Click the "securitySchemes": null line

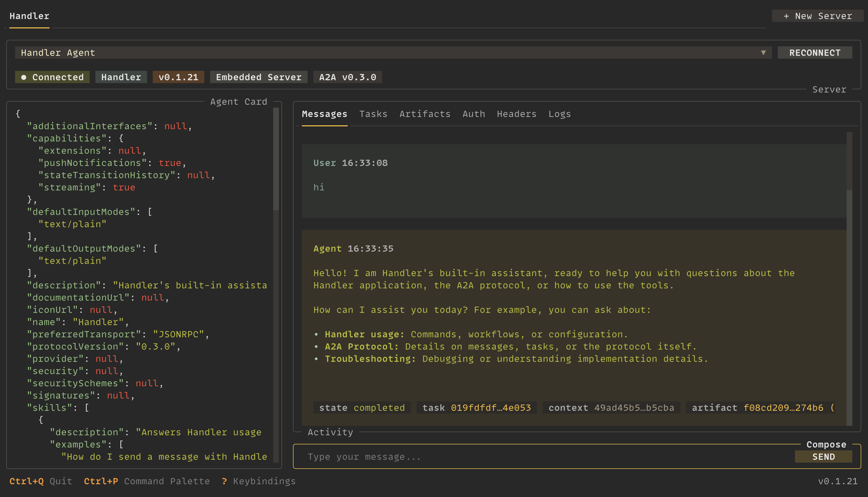point(95,383)
